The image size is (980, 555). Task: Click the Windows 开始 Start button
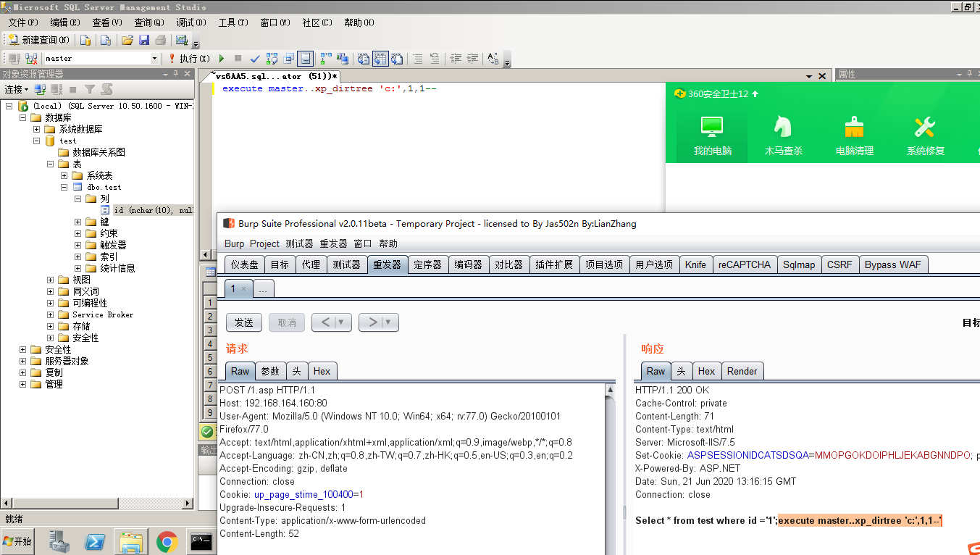click(x=18, y=541)
